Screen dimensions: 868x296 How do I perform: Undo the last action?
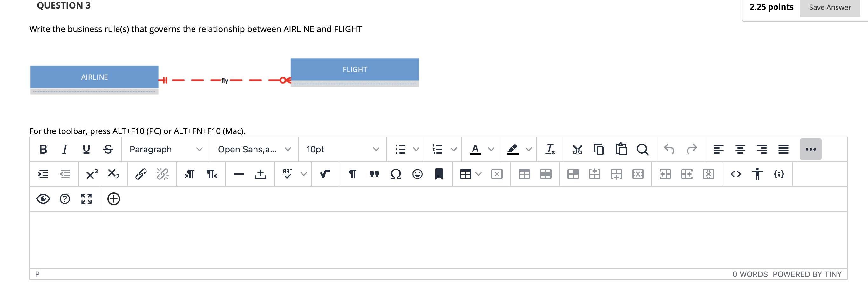(669, 149)
